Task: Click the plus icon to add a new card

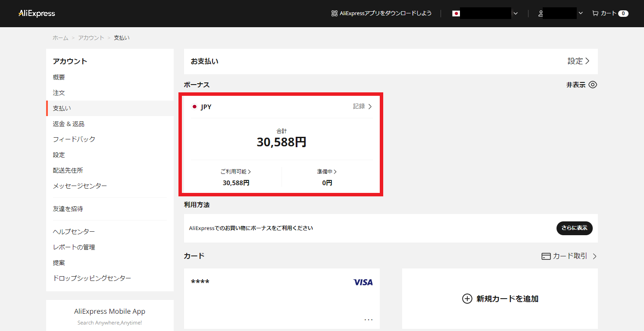Action: pos(467,299)
